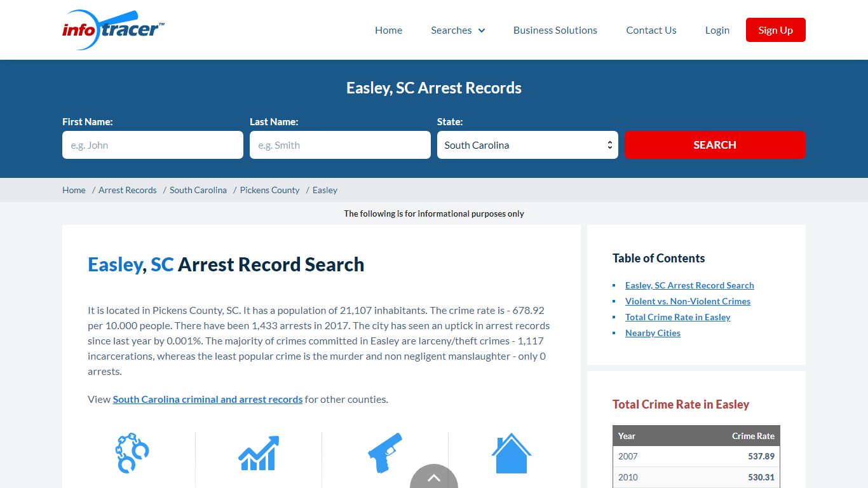Click the Login link
The image size is (868, 488).
point(717,30)
